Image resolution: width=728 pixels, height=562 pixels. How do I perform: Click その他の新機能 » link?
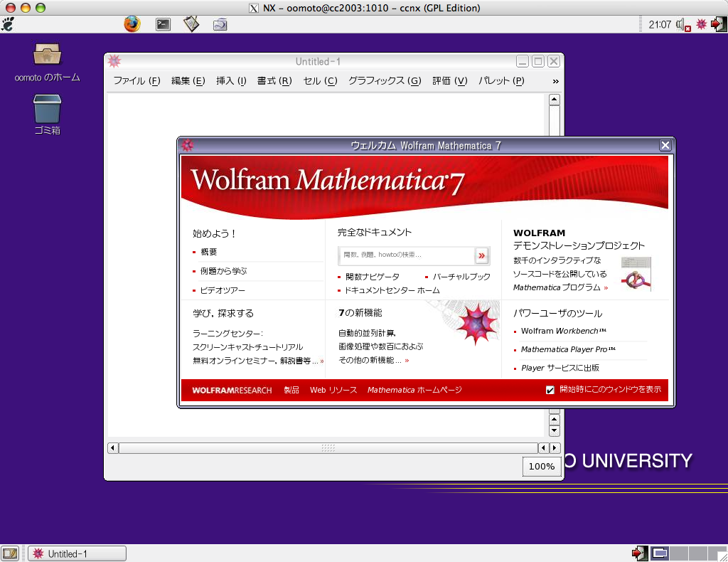[374, 360]
